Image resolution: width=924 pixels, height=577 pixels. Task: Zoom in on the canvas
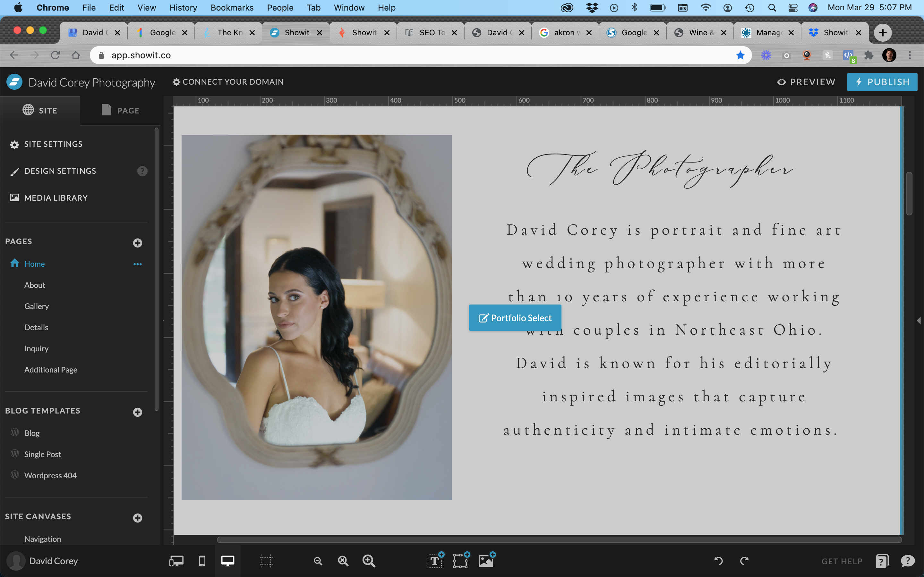(x=369, y=561)
